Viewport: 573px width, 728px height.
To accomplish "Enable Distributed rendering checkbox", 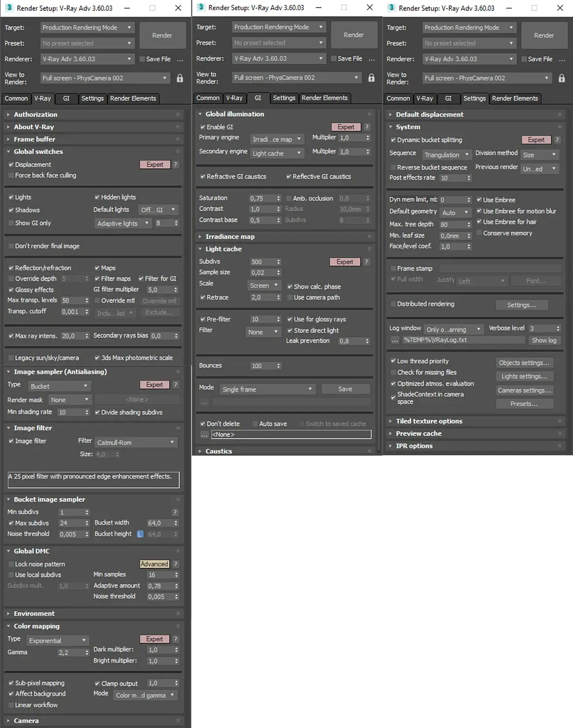I will tap(393, 304).
